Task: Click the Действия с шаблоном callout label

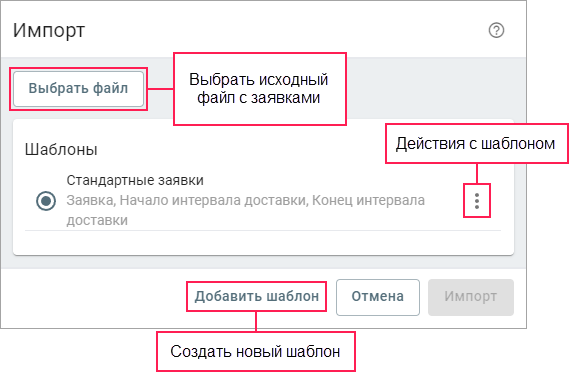Action: point(476,144)
